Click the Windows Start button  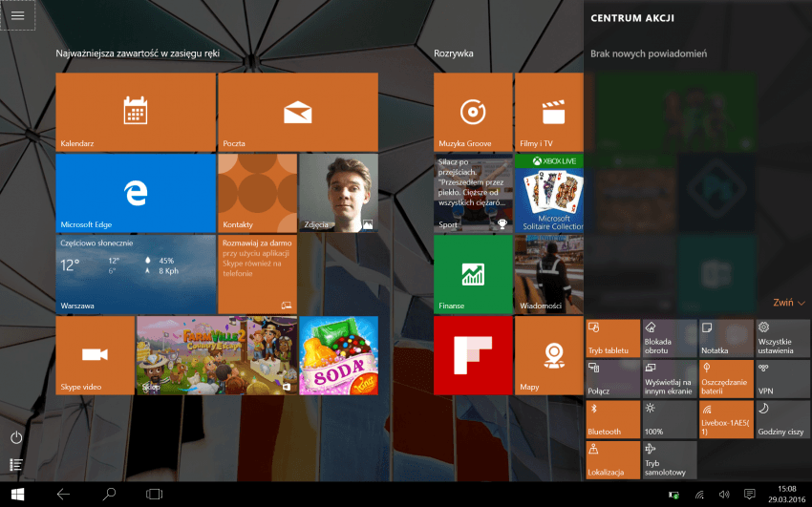click(x=17, y=495)
